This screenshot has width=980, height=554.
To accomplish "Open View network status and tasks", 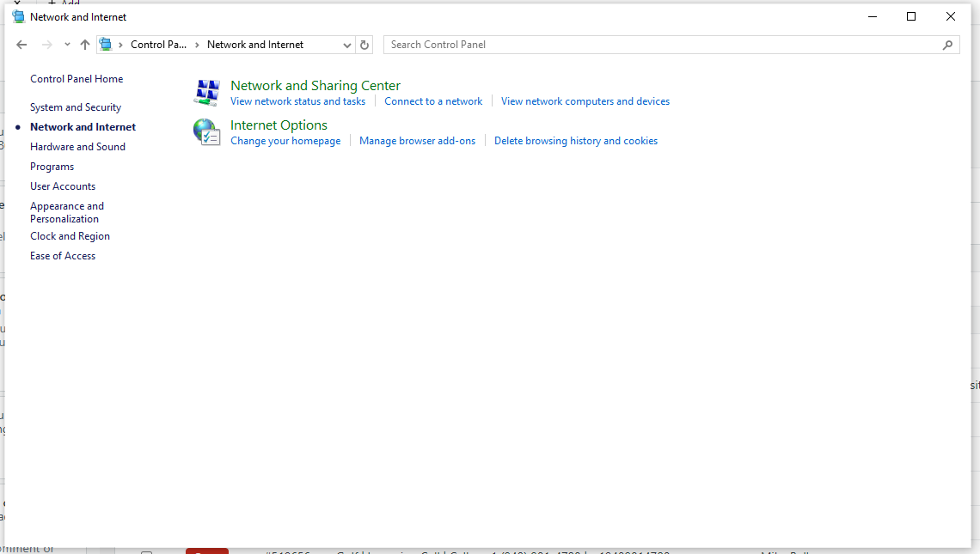I will click(x=297, y=101).
